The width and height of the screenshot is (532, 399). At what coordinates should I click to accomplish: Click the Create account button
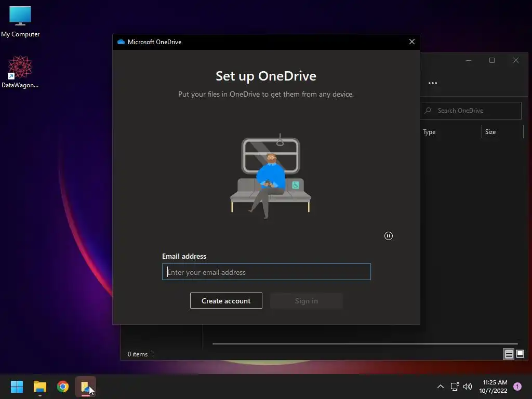[x=226, y=301]
